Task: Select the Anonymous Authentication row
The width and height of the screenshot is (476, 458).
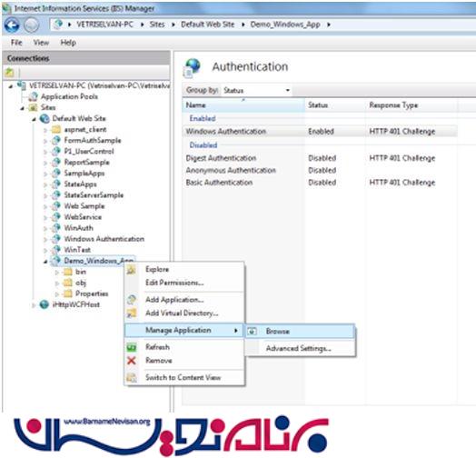Action: tap(321, 170)
